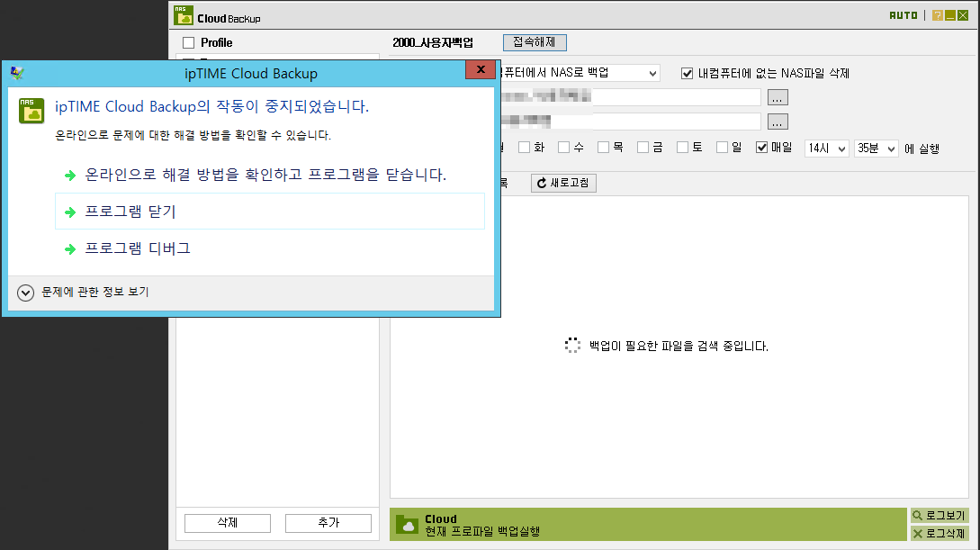This screenshot has height=550, width=980.
Task: Click the Cloud Backup NAS logo icon
Action: (x=183, y=15)
